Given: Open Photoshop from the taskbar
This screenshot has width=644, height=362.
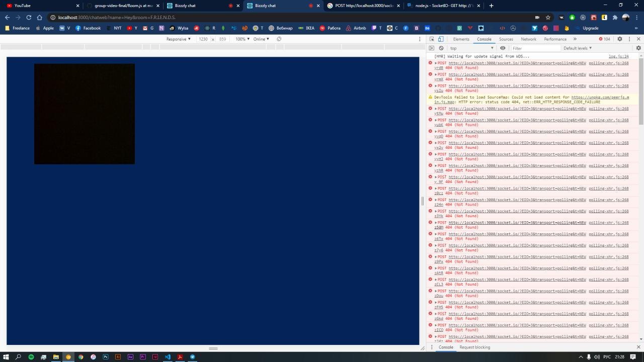Looking at the screenshot, I should (x=106, y=357).
